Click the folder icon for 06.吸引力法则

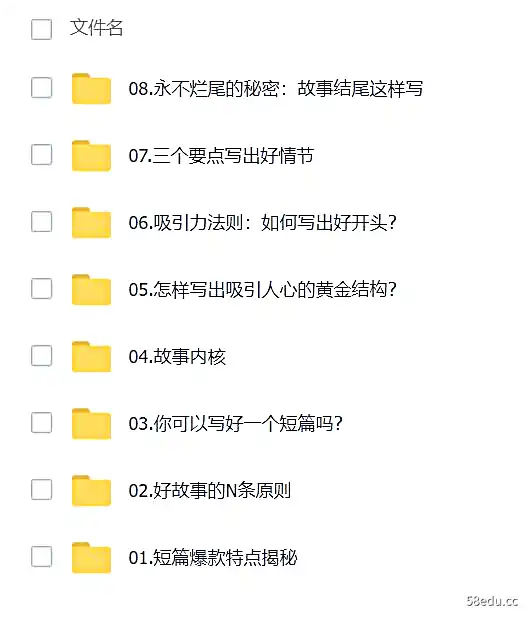91,223
